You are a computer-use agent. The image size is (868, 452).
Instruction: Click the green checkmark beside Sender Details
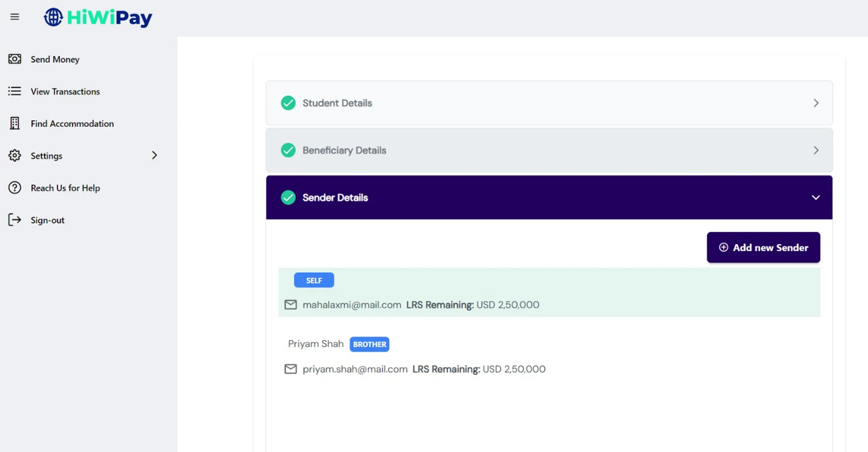(x=288, y=198)
